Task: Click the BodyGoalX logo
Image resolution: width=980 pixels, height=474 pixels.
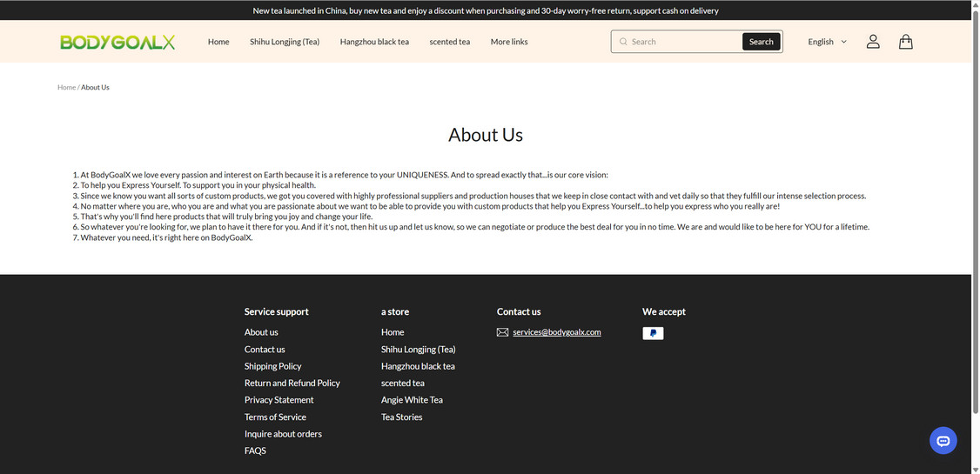Action: point(117,42)
